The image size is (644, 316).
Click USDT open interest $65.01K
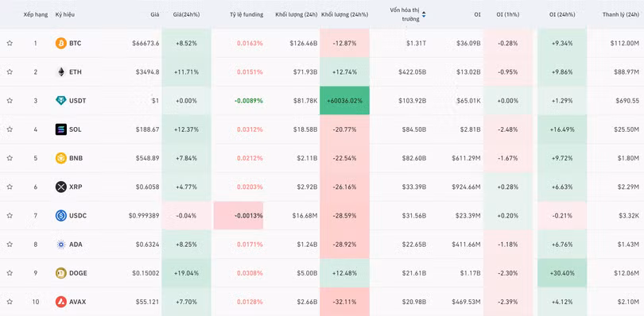tap(467, 101)
